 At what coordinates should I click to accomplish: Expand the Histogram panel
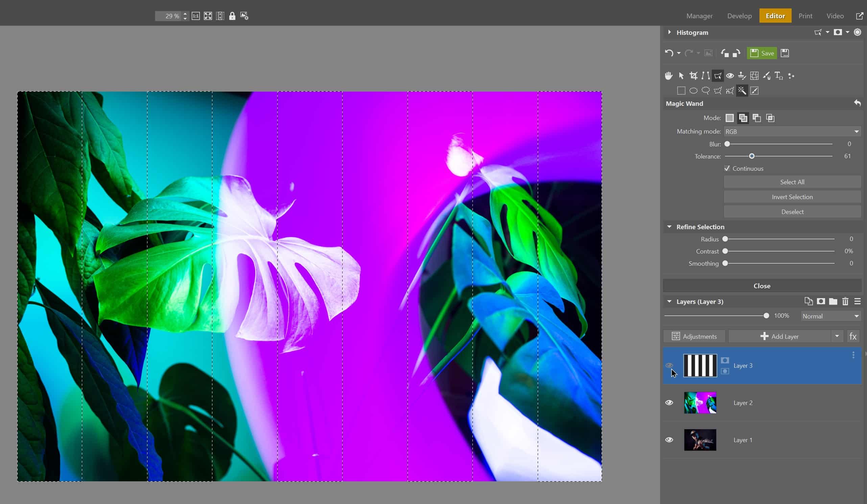(x=670, y=32)
